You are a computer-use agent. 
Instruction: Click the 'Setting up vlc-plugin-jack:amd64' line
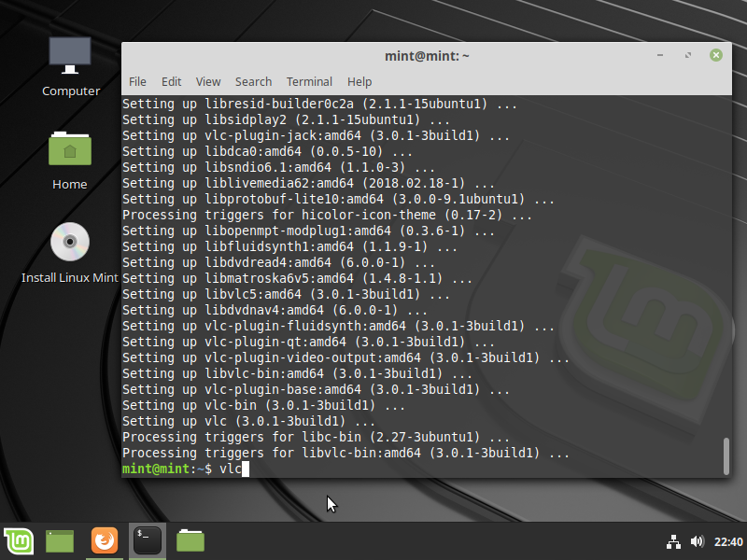(x=316, y=135)
